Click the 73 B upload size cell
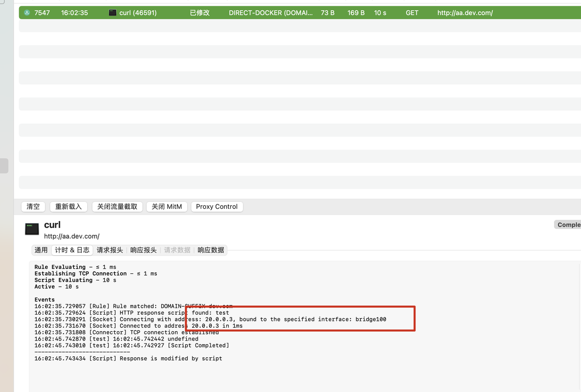 [x=328, y=13]
